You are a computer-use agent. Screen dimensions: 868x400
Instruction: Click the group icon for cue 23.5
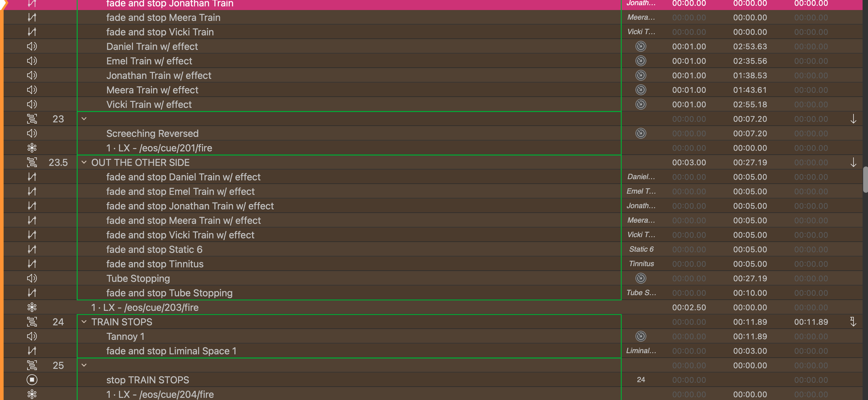click(x=32, y=162)
